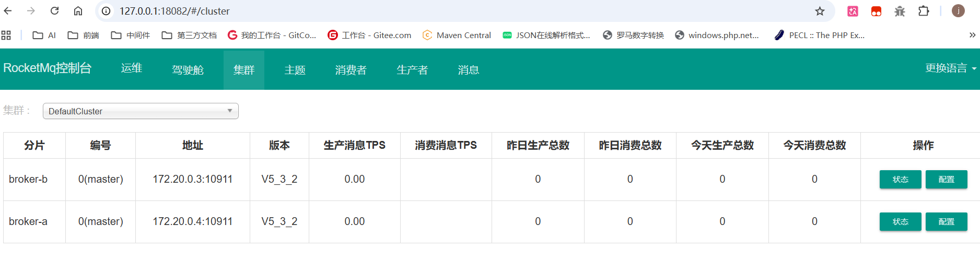Open windows.php.net bookmark

pos(717,35)
